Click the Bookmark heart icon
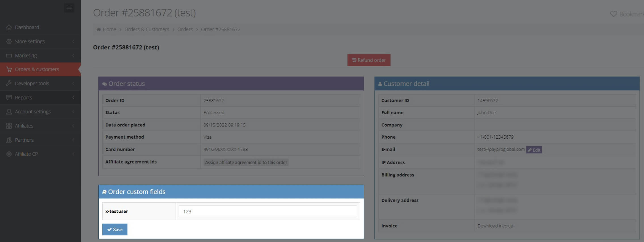This screenshot has height=242, width=644. coord(614,14)
